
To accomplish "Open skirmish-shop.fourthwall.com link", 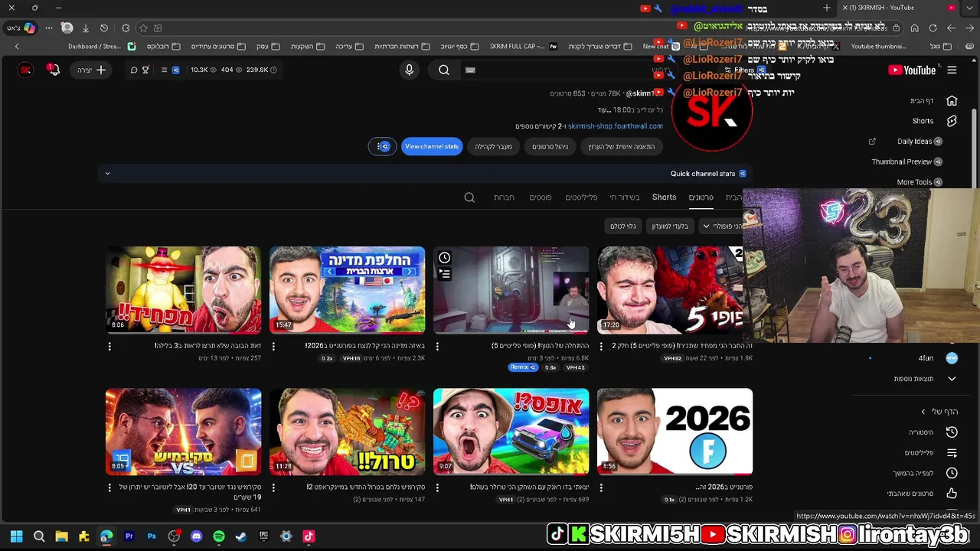I will tap(616, 126).
